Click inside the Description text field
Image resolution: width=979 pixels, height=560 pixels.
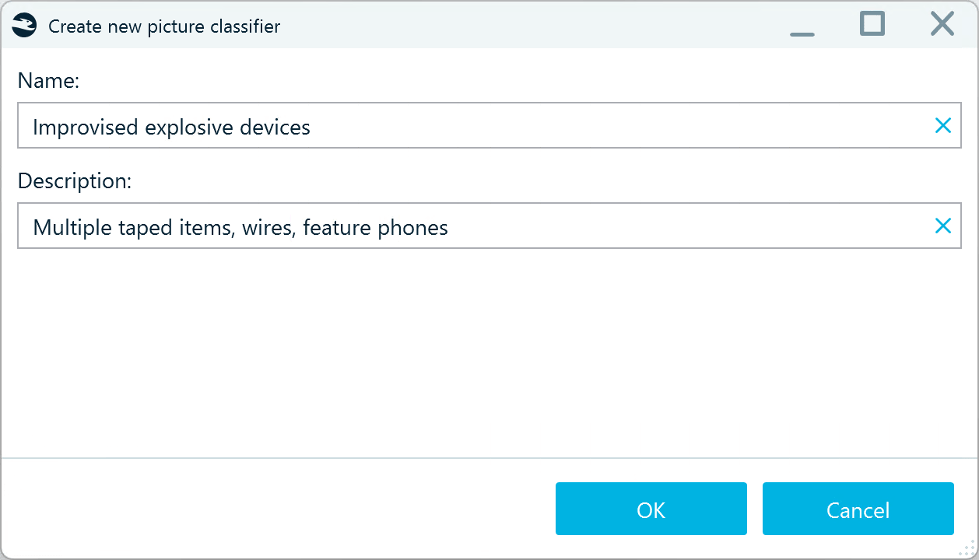click(x=467, y=226)
